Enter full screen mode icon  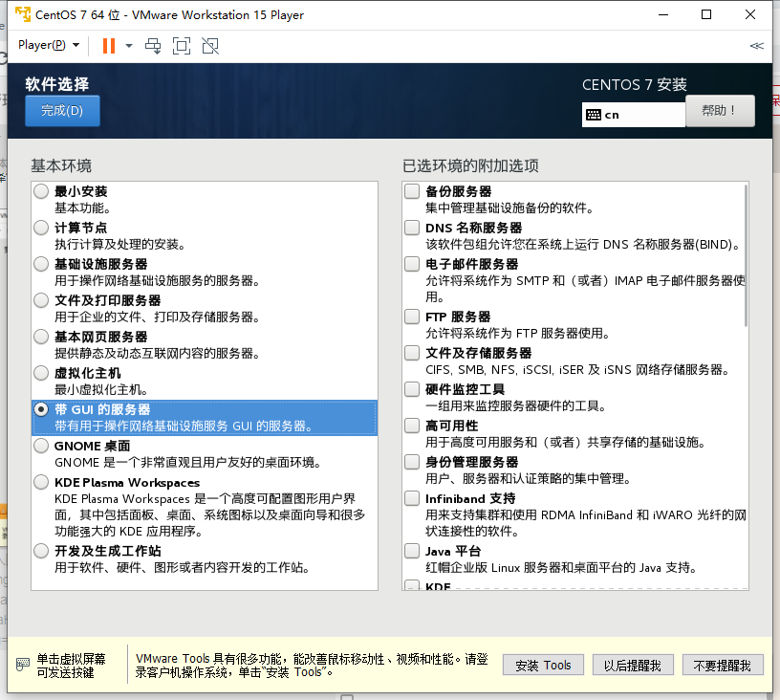pos(182,46)
